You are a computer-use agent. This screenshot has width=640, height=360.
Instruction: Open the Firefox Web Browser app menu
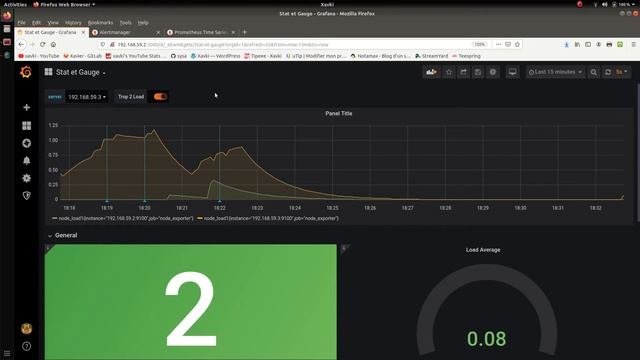pyautogui.click(x=64, y=4)
